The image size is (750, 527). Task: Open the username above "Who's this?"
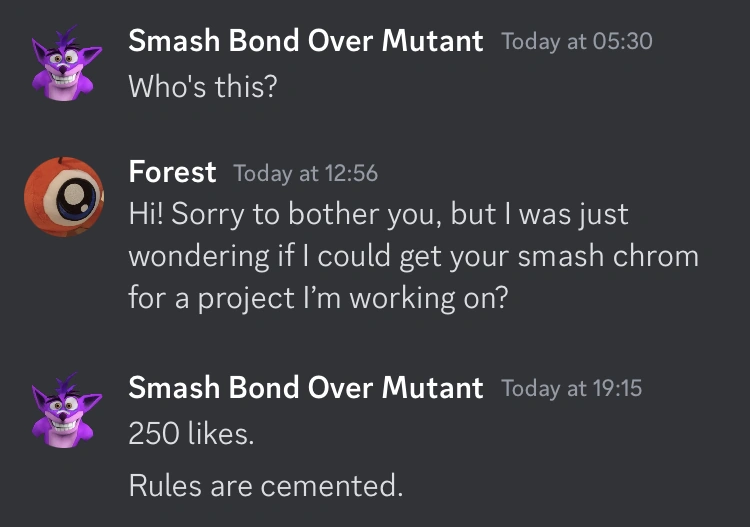[306, 41]
